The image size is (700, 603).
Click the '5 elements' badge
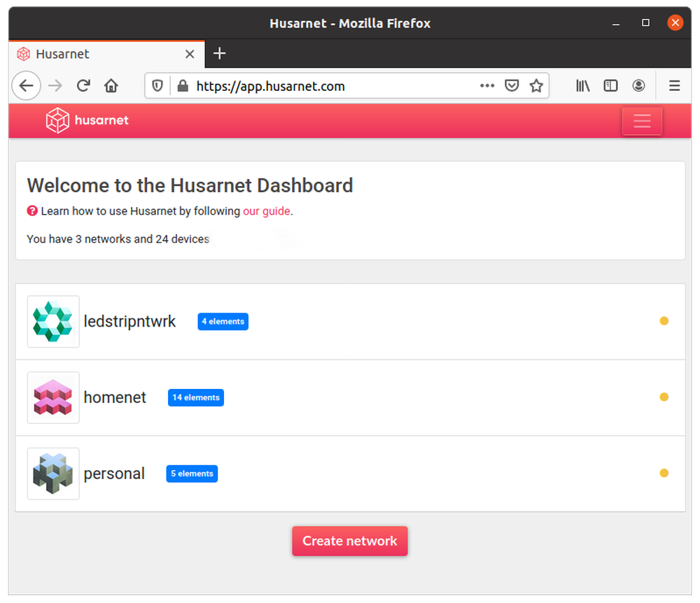pyautogui.click(x=192, y=474)
